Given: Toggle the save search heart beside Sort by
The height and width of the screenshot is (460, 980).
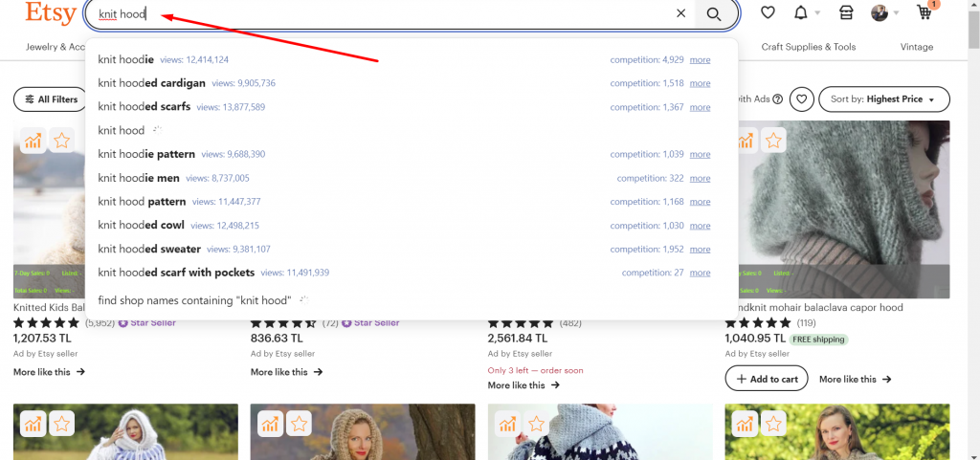Looking at the screenshot, I should [x=803, y=99].
